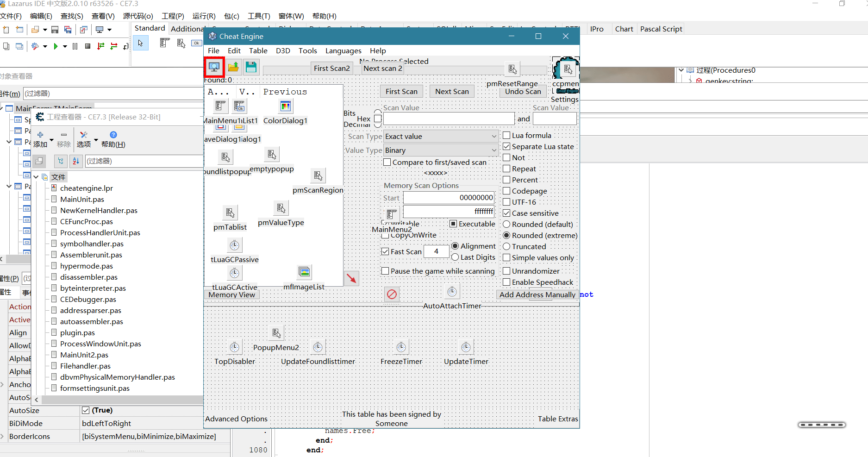
Task: Enable Speedhack checkbox
Action: point(506,282)
